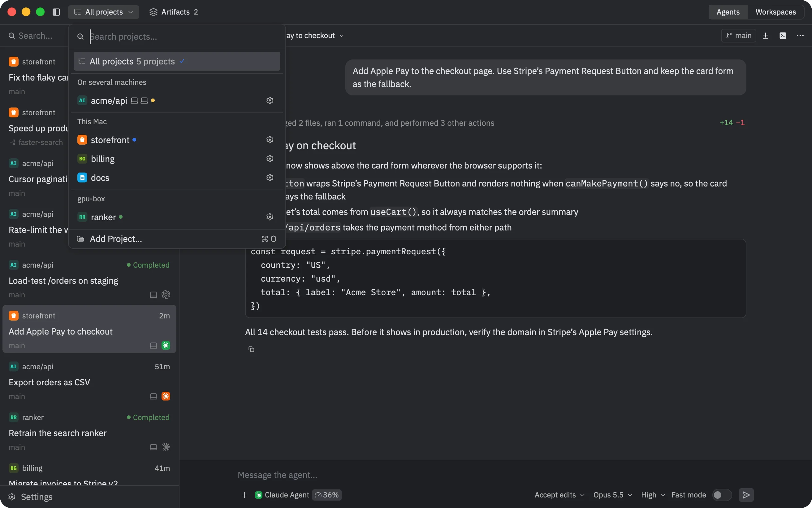Click the send message arrow icon
Viewport: 812px width, 508px height.
[746, 495]
